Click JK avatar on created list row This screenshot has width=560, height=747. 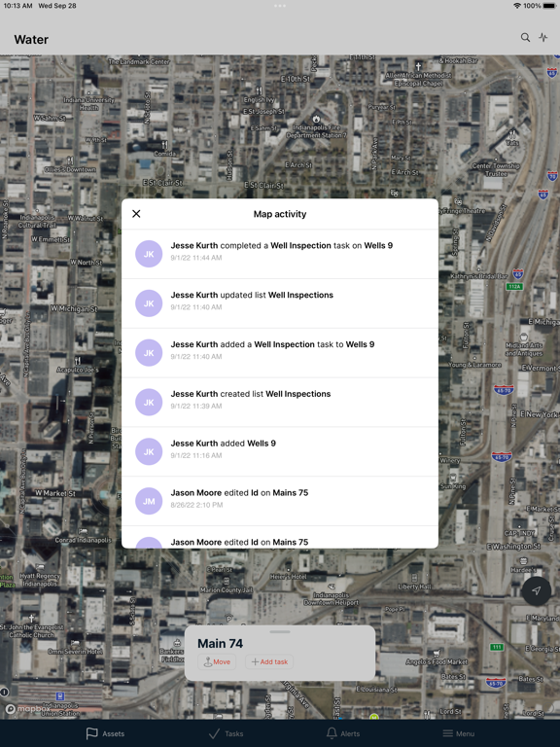coord(149,403)
